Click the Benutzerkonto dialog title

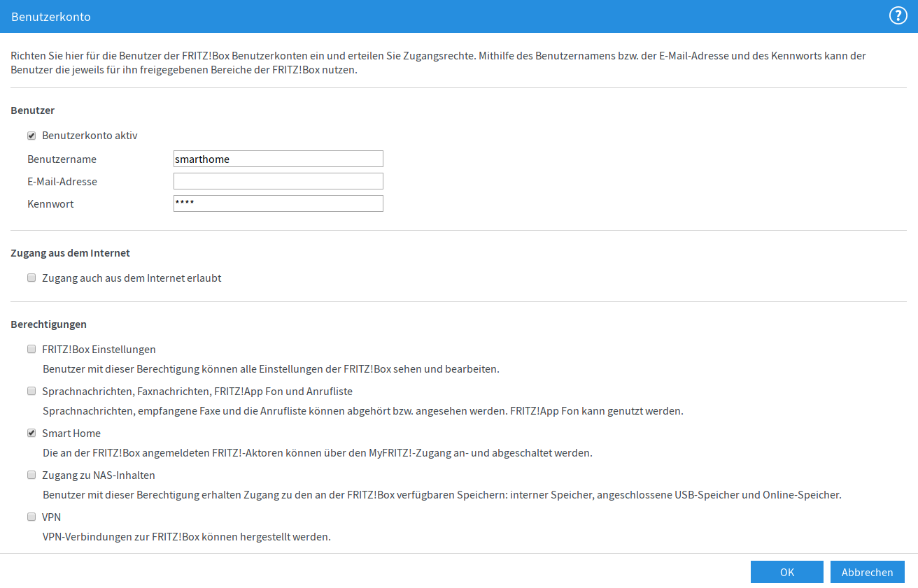pos(51,16)
